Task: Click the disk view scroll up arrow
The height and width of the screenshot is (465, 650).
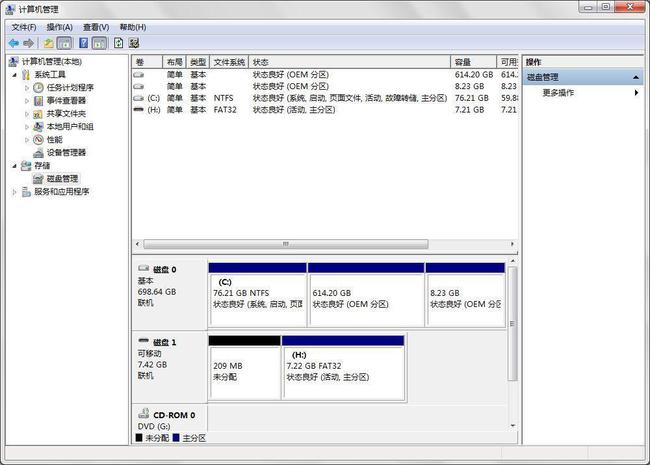Action: point(513,262)
